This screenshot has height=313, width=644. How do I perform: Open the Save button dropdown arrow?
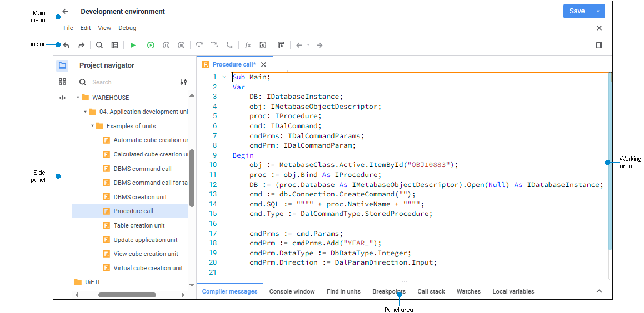pyautogui.click(x=598, y=11)
